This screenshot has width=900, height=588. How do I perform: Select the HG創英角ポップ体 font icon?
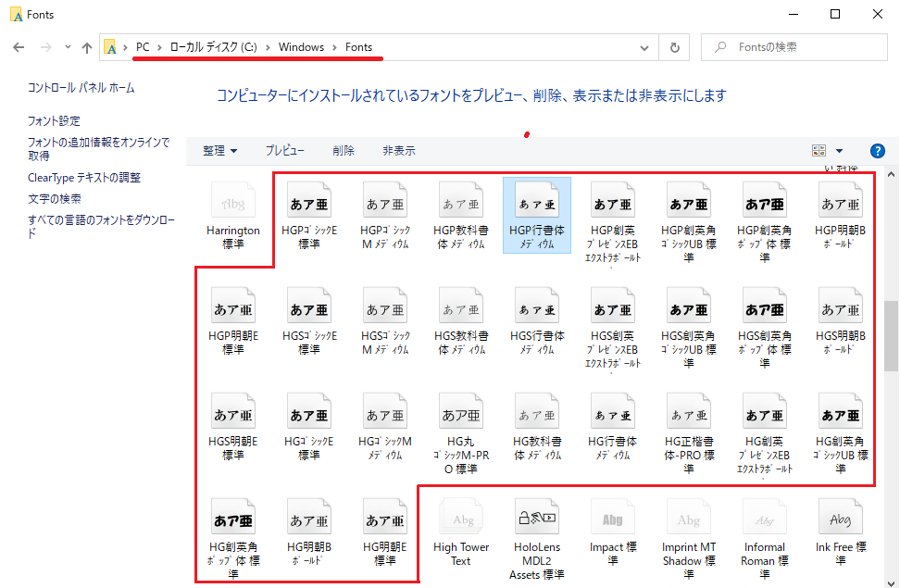coord(233,518)
